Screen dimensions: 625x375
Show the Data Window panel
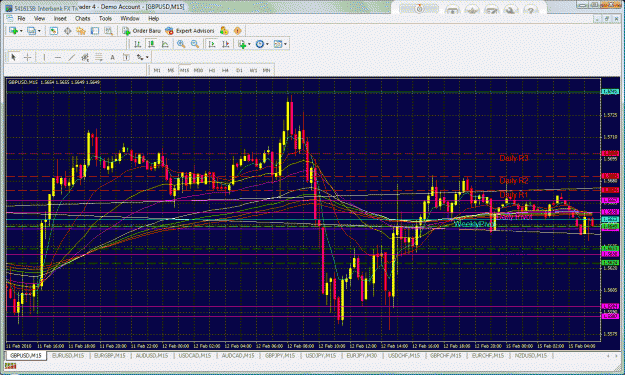pyautogui.click(x=67, y=31)
